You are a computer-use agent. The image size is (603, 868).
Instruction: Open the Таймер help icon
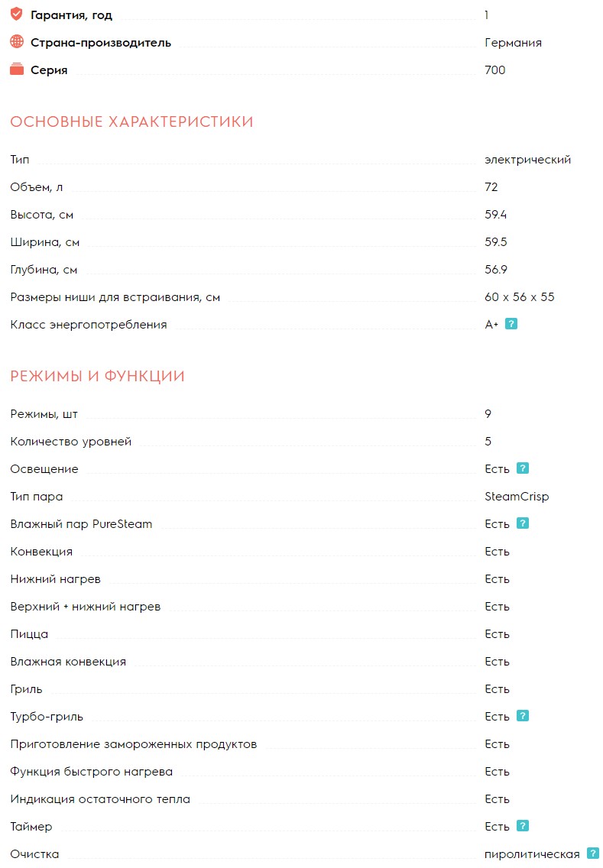pyautogui.click(x=523, y=826)
